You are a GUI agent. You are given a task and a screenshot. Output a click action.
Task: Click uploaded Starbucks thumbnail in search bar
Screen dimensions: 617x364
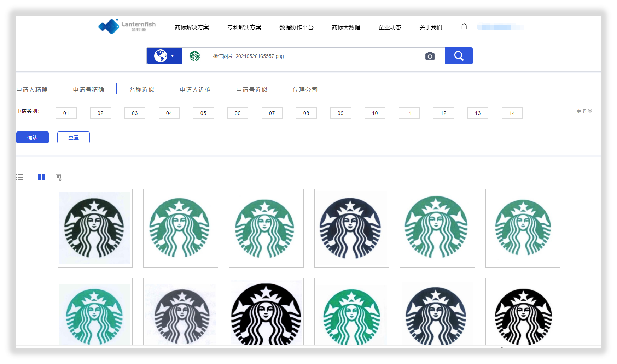(x=194, y=56)
